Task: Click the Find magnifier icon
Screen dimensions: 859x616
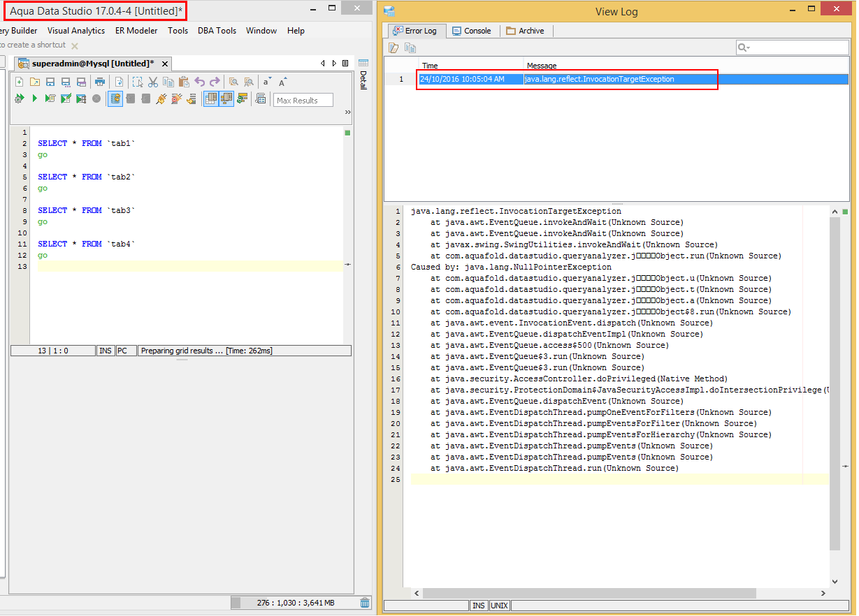Action: [233, 82]
